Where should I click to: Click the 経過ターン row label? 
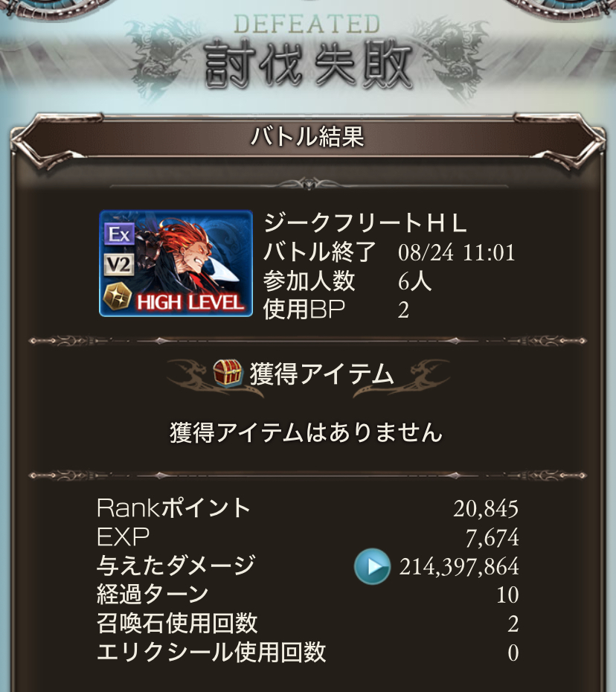pos(153,594)
